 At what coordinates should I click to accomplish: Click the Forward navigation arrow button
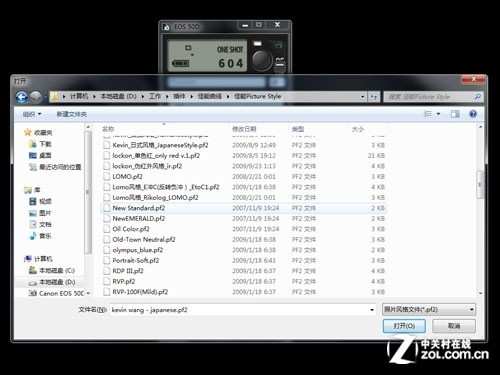[x=35, y=97]
